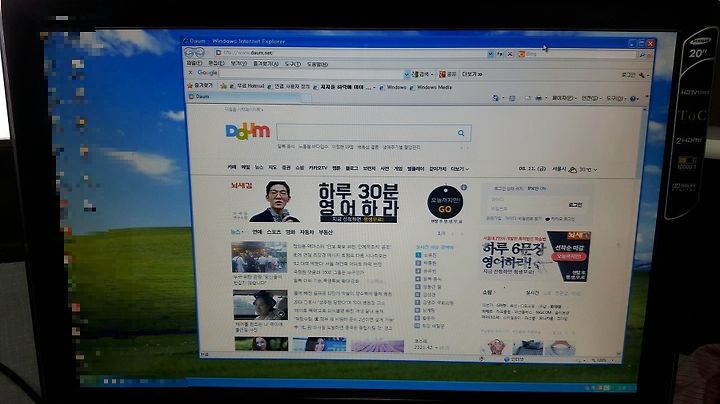Click the Help question mark icon
720x404 pixels.
click(x=633, y=99)
